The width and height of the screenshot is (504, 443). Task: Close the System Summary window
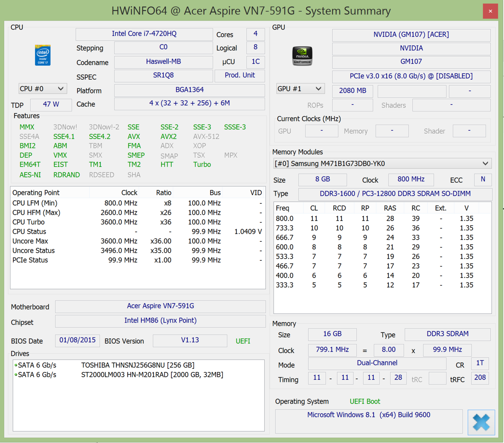490,11
